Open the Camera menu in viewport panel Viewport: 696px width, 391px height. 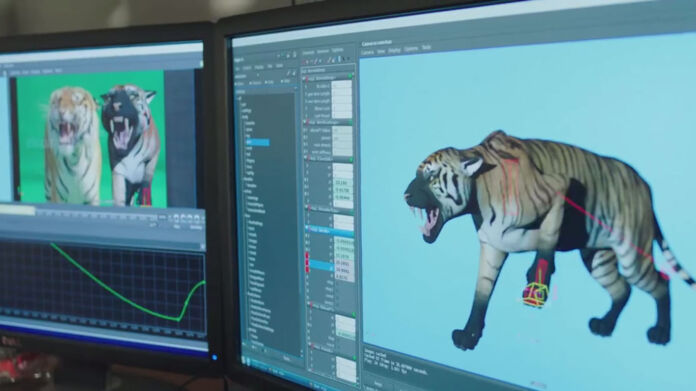368,52
